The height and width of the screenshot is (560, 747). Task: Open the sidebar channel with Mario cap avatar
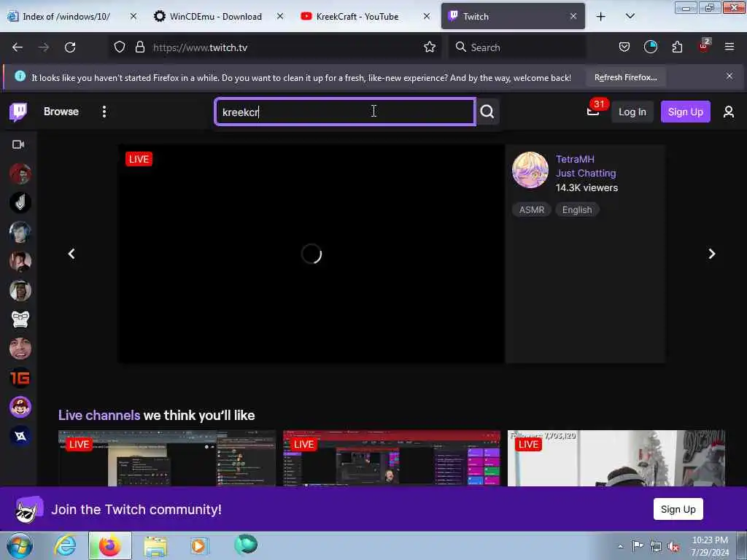tap(20, 407)
